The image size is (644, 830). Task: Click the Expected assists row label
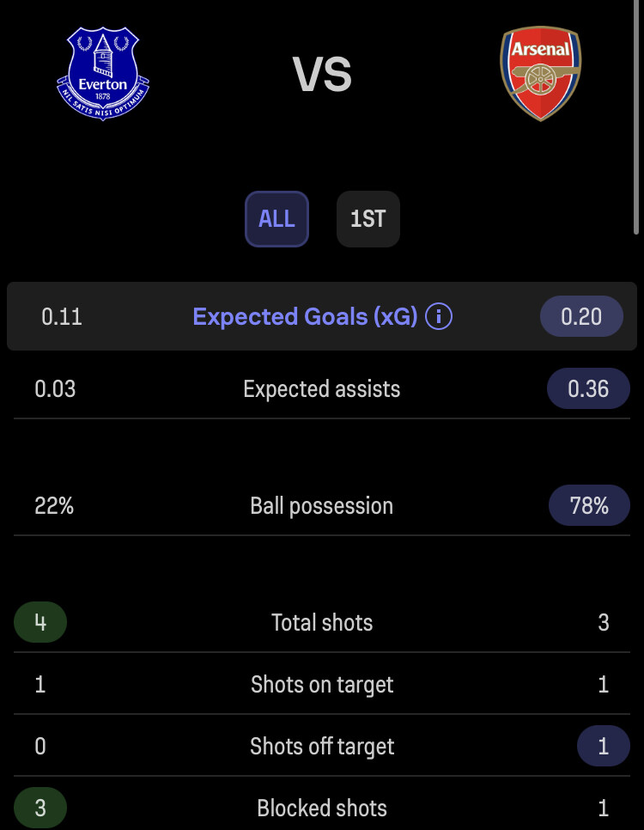pos(322,388)
